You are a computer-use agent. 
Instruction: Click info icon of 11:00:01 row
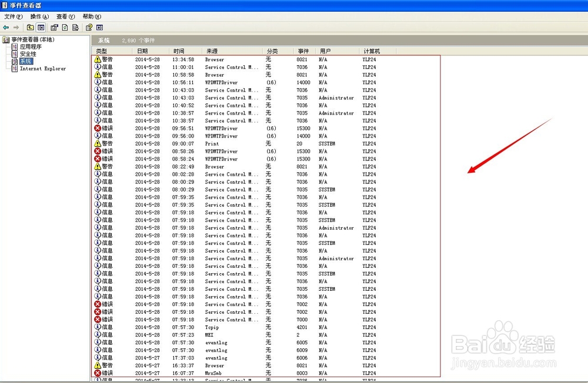pos(98,67)
